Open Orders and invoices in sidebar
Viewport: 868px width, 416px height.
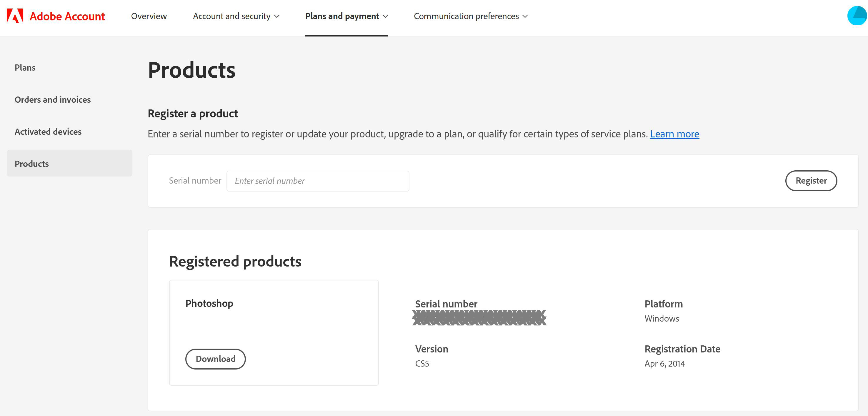[53, 99]
